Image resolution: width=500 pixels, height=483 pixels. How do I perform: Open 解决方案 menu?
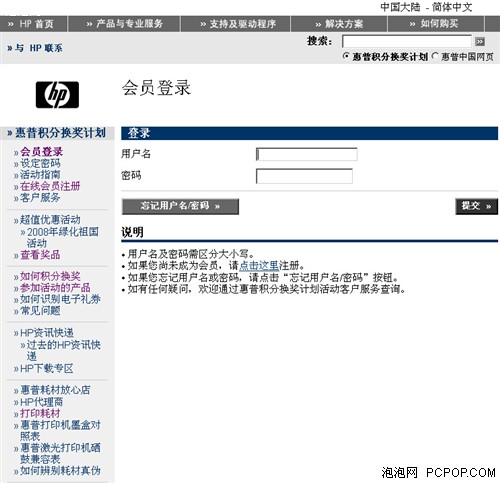click(339, 24)
